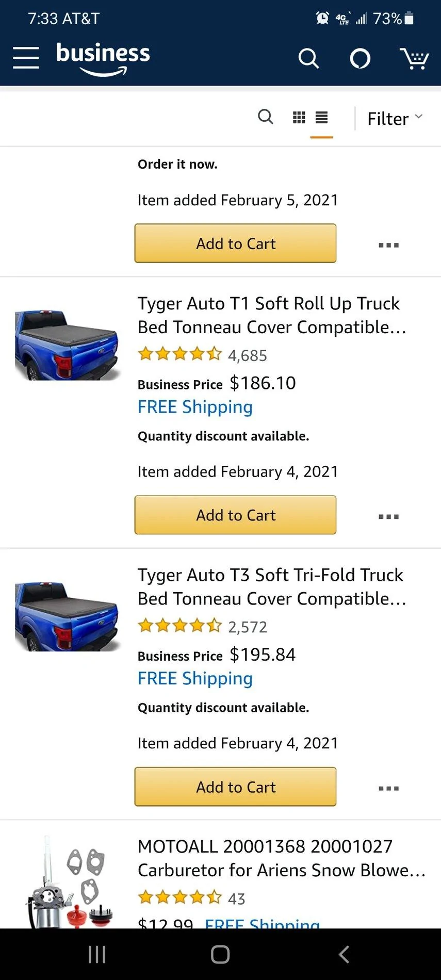Open MOTOALL Carburetor product title

point(281,858)
